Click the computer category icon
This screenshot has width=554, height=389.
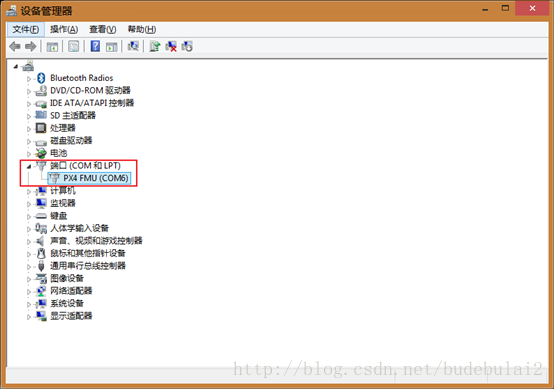click(x=41, y=191)
